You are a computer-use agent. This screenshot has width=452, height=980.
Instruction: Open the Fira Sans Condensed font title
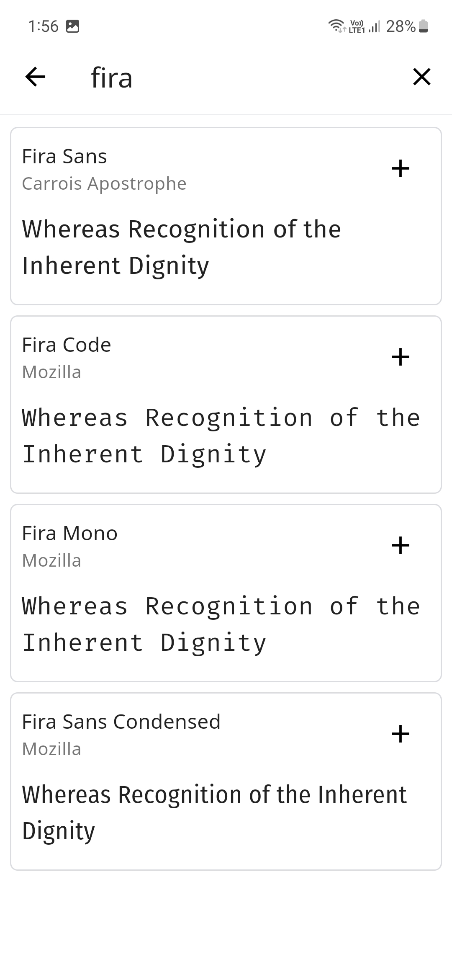[121, 722]
